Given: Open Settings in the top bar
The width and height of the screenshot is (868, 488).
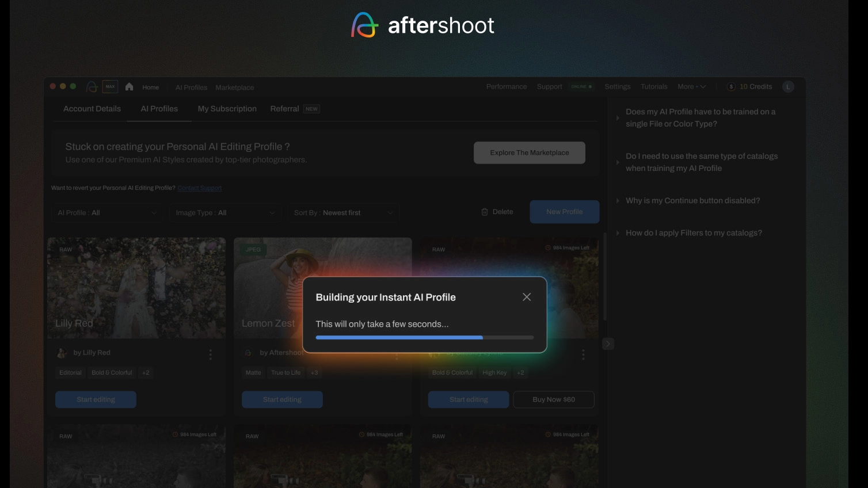Looking at the screenshot, I should (618, 87).
